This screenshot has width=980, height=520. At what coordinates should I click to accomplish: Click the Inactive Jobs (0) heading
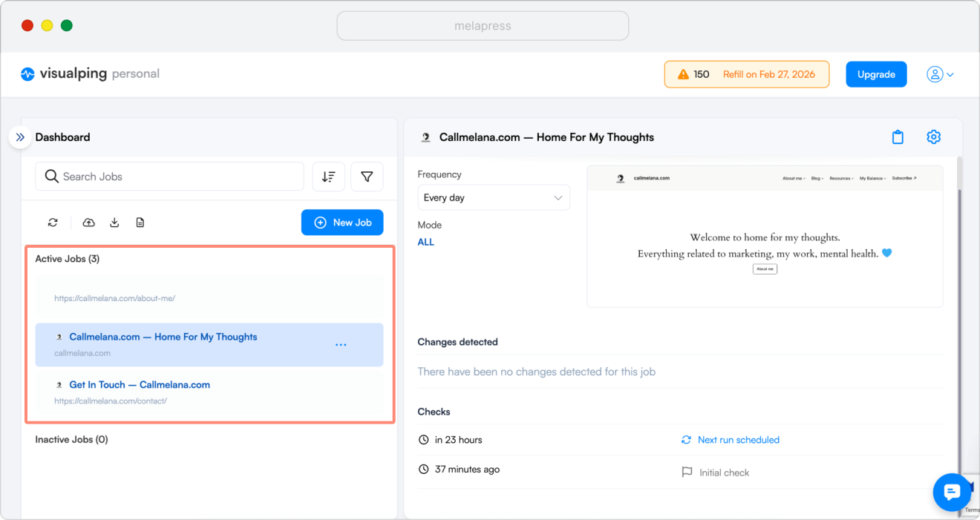coord(71,439)
